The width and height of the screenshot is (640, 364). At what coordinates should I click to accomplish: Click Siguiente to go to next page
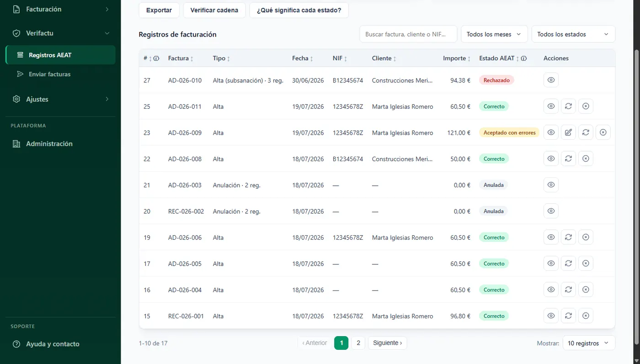tap(388, 343)
